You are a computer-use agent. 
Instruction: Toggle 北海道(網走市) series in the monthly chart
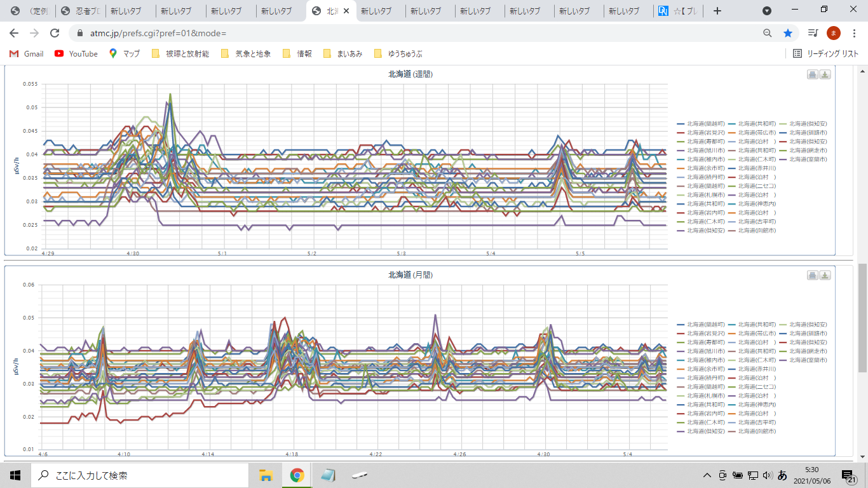point(804,351)
